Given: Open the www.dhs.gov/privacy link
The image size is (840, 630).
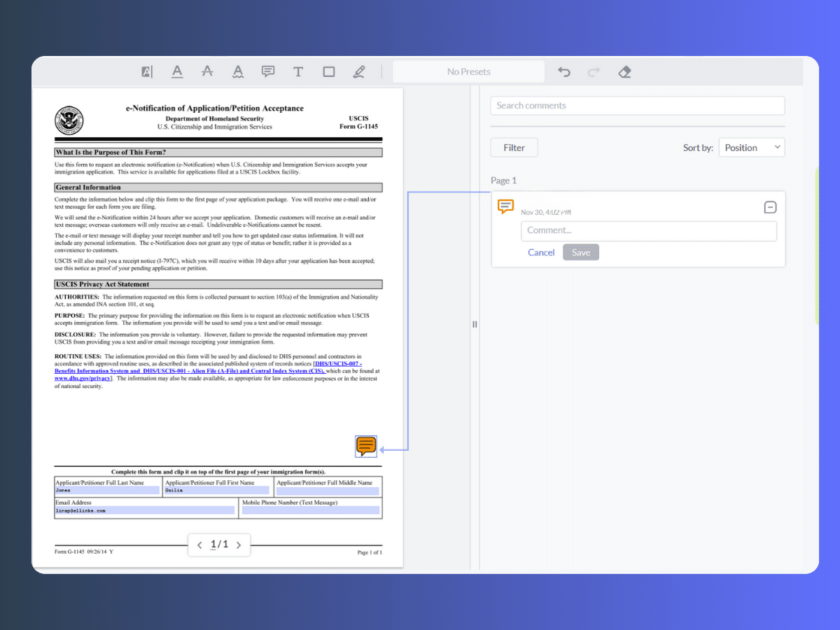Looking at the screenshot, I should click(x=83, y=378).
